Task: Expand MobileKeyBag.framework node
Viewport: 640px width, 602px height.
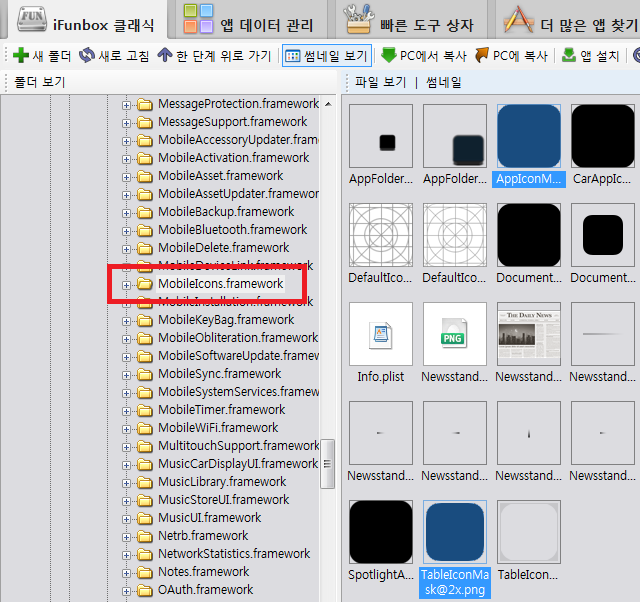Action: tap(126, 321)
